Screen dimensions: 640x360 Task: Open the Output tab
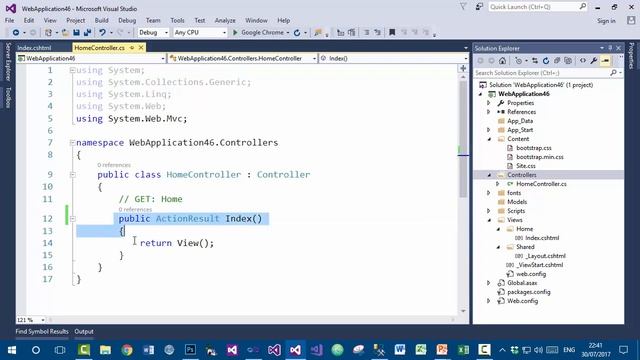coord(84,331)
